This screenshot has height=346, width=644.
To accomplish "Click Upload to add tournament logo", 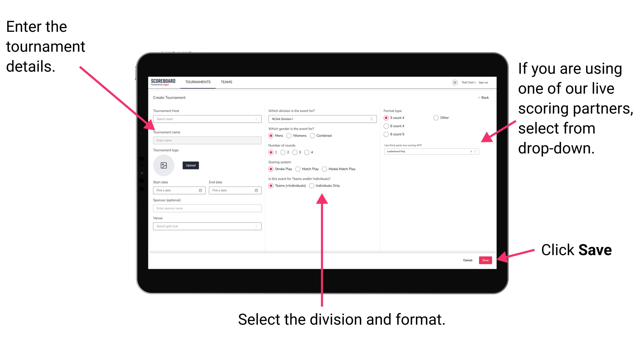I will coord(190,165).
